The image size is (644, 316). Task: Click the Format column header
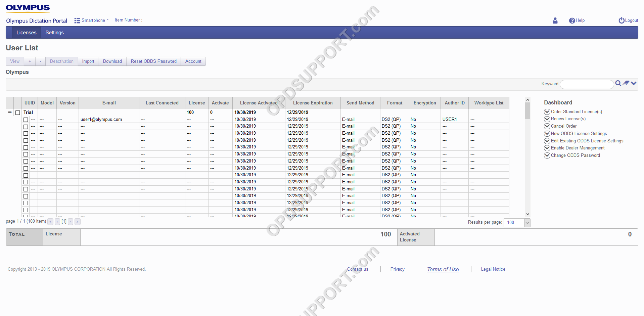pos(395,103)
